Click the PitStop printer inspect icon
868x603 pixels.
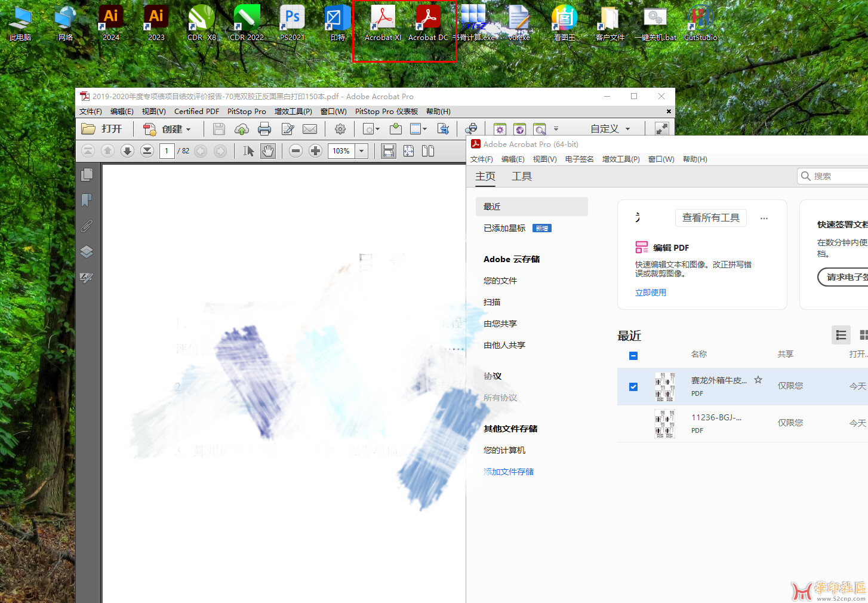(472, 129)
